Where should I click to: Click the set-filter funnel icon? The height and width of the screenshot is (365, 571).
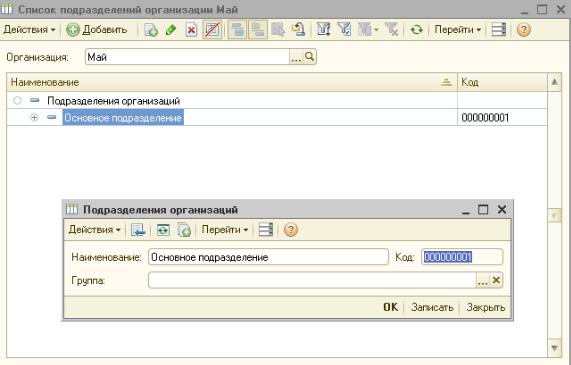pos(323,30)
